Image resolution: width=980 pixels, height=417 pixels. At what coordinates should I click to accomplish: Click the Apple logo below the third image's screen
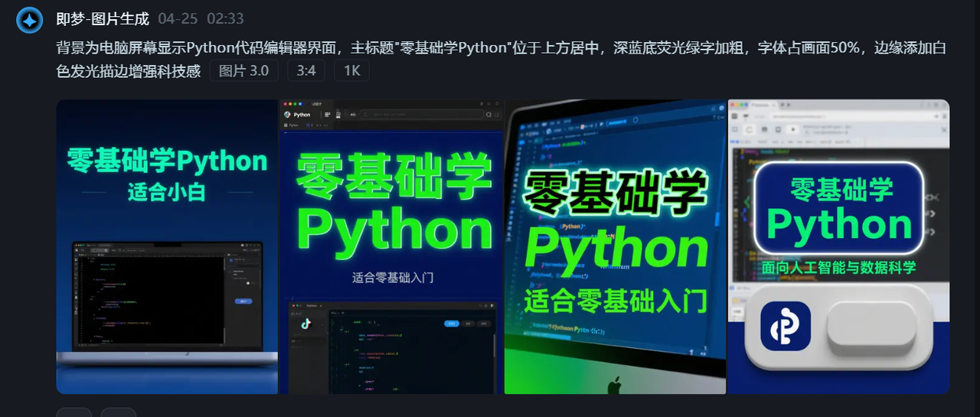pos(615,385)
